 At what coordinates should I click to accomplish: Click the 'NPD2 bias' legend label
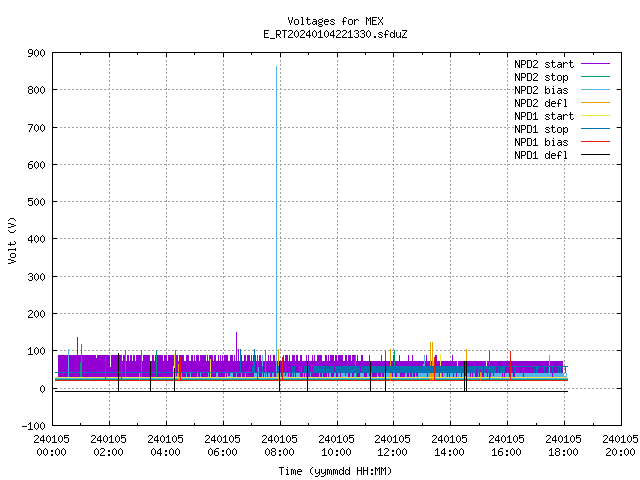point(541,90)
